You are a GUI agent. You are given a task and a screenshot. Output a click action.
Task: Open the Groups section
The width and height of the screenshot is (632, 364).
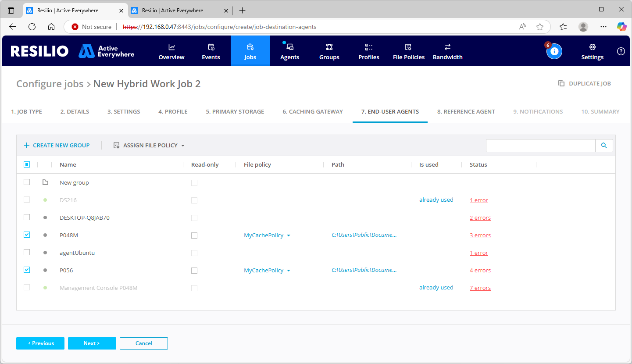(329, 51)
